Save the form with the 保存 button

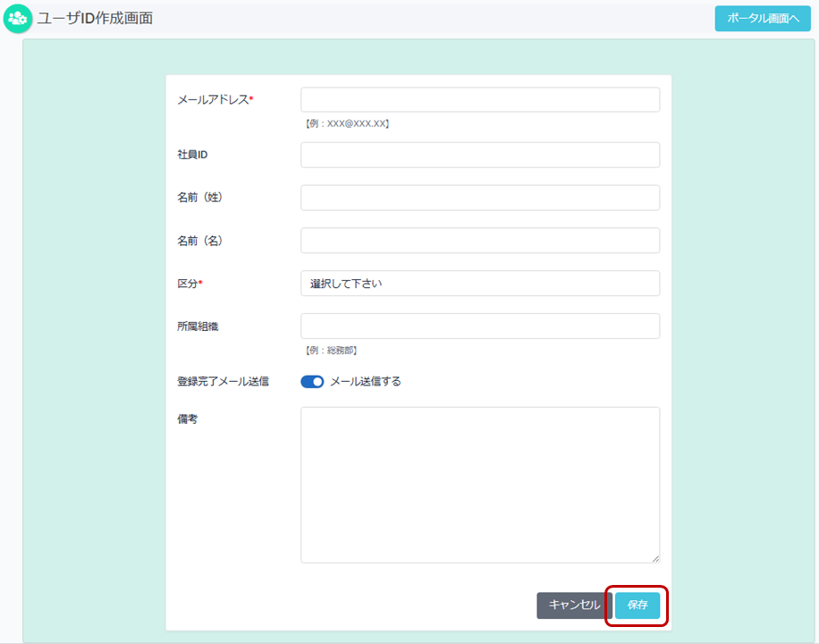(637, 606)
